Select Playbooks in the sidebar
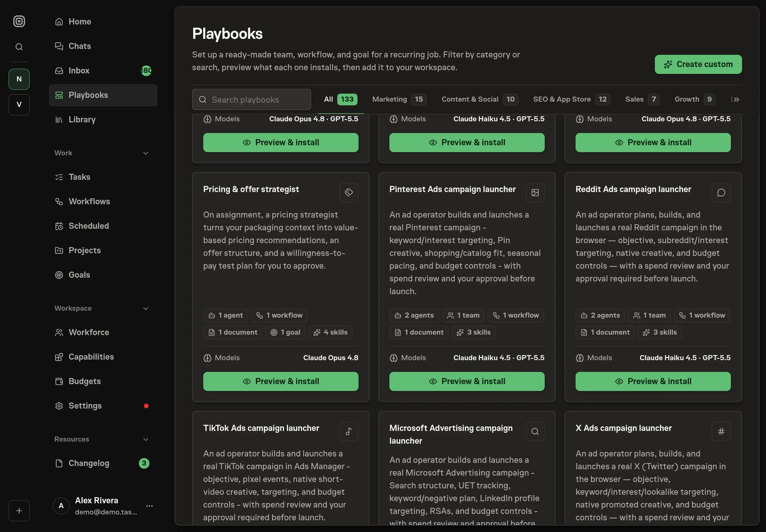Image resolution: width=766 pixels, height=532 pixels. 103,95
